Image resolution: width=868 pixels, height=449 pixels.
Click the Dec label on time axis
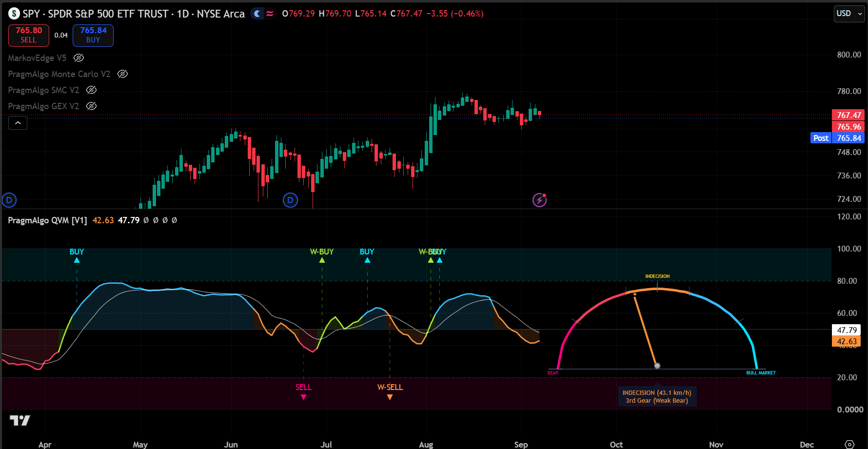pyautogui.click(x=807, y=444)
